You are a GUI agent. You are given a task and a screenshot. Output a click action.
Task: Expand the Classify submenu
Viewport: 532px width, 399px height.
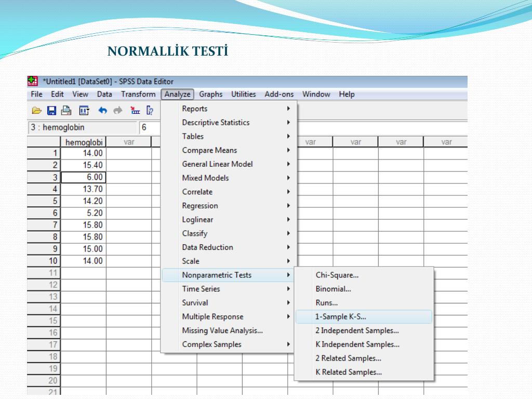coord(228,234)
